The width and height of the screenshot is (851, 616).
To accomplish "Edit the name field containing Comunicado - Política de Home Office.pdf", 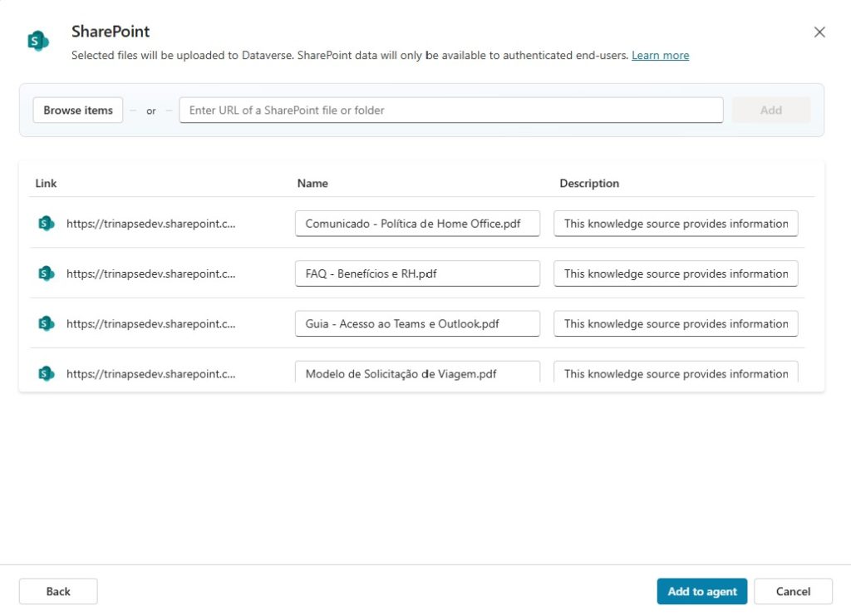I will click(417, 223).
